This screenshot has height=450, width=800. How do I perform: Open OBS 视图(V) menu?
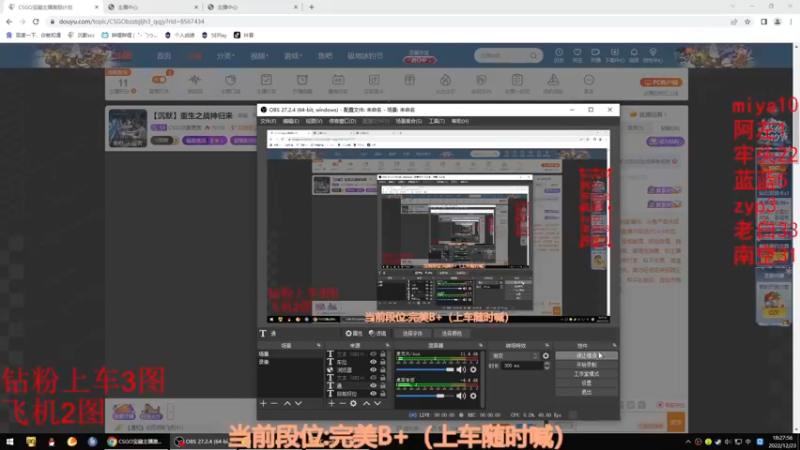click(314, 121)
